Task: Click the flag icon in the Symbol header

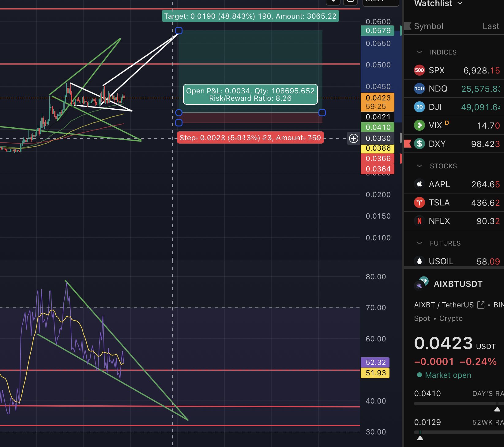Action: click(408, 26)
